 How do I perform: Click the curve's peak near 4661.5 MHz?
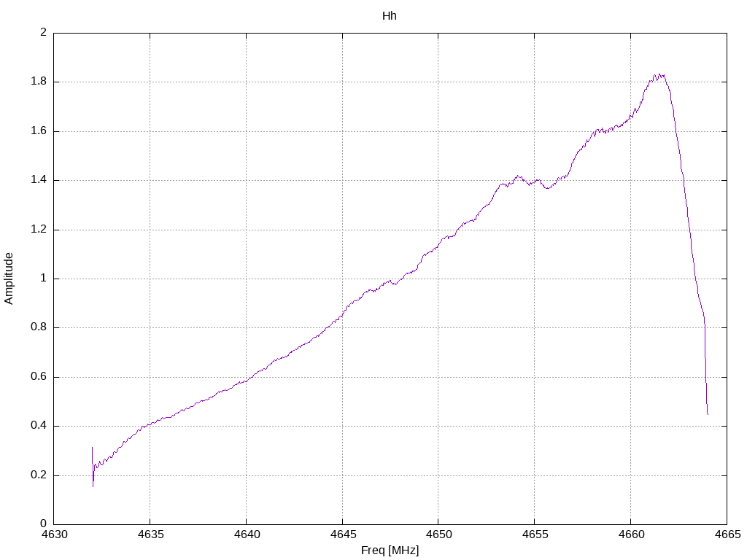coord(659,75)
